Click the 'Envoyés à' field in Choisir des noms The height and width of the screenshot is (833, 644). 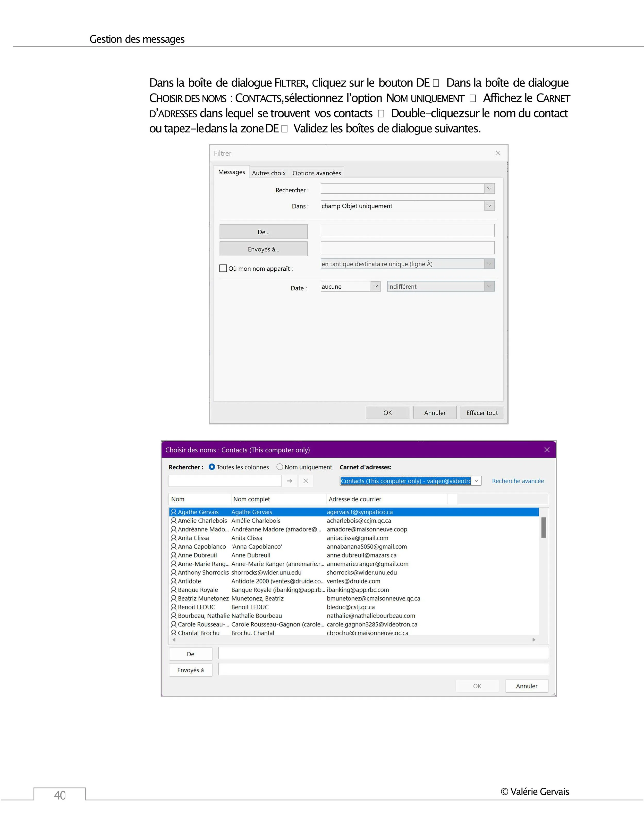[x=383, y=669]
